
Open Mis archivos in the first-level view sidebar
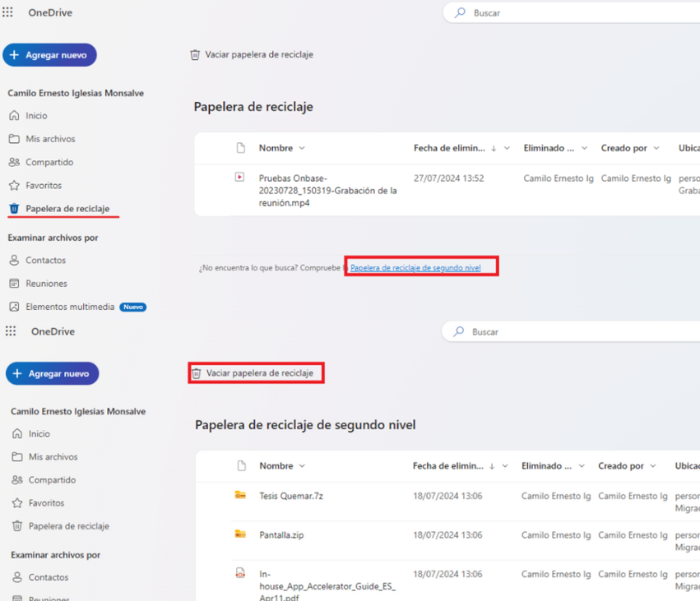[x=50, y=139]
